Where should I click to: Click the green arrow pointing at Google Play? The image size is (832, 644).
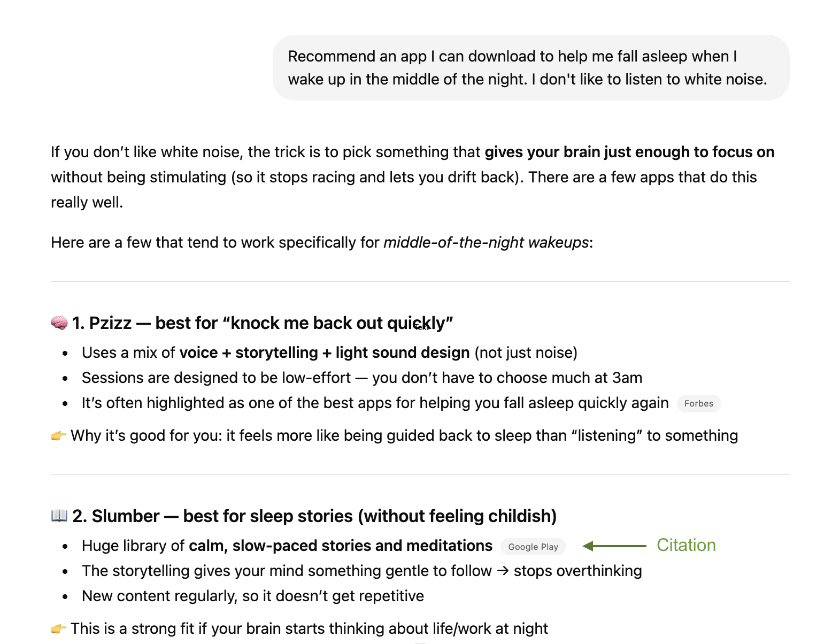(x=614, y=546)
